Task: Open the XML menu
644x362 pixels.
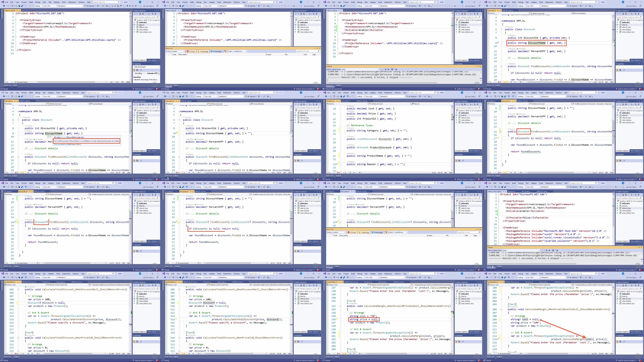Action: click(44, 2)
